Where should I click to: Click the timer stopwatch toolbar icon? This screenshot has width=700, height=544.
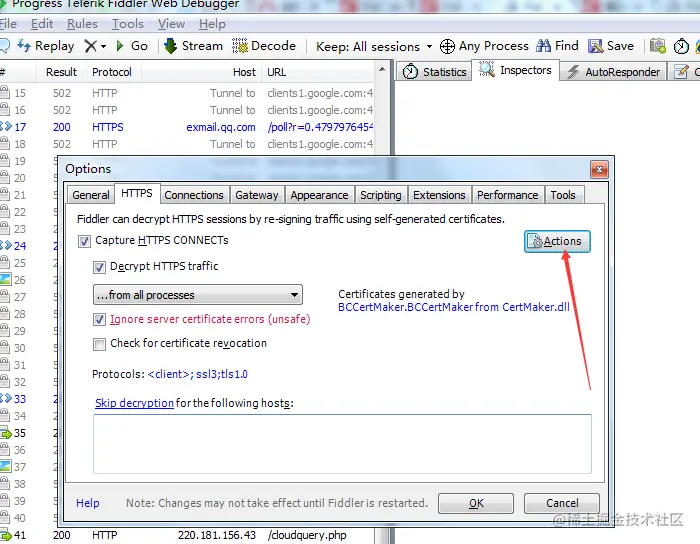[681, 46]
